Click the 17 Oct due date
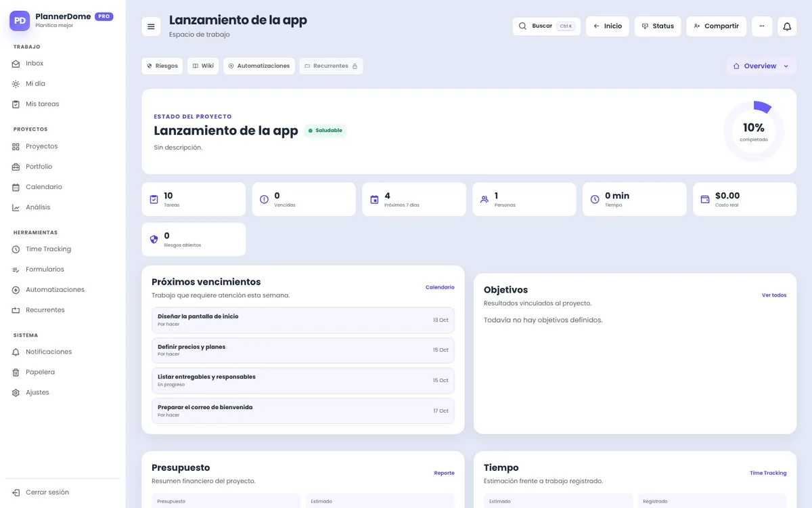812x508 pixels. tap(441, 411)
